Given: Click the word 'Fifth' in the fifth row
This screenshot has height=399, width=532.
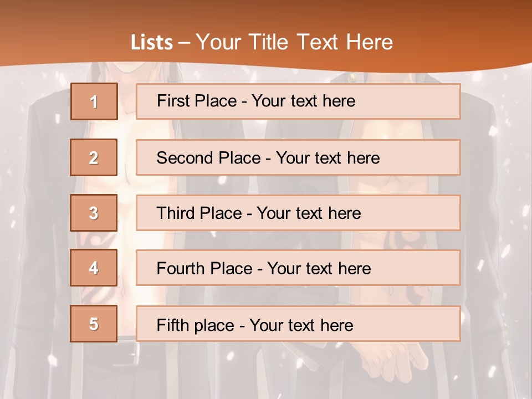Looking at the screenshot, I should tap(172, 325).
